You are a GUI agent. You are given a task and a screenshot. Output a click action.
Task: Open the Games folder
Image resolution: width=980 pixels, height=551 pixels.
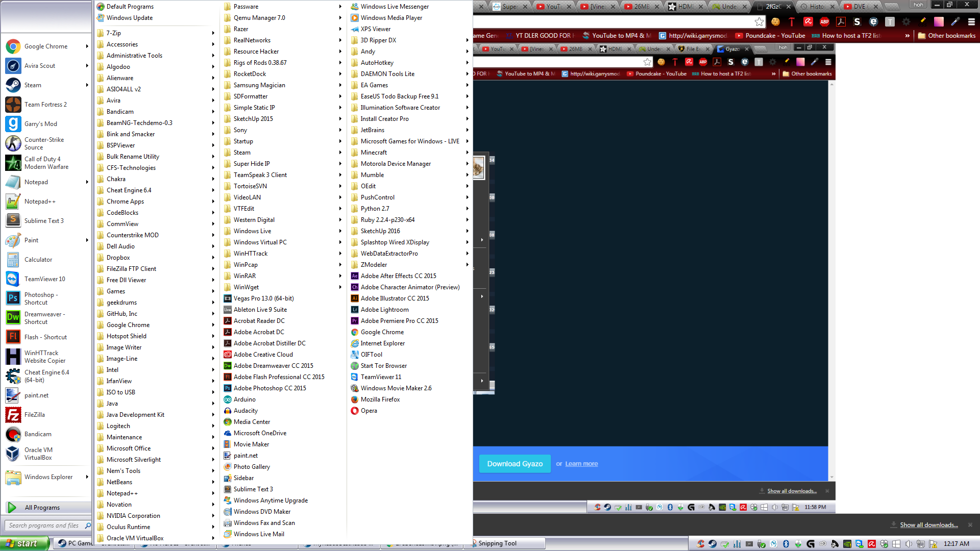point(156,291)
